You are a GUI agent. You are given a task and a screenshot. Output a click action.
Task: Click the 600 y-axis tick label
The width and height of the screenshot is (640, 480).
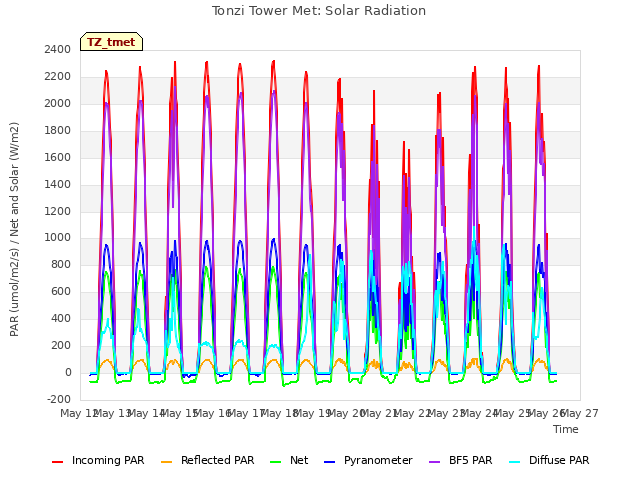[x=61, y=291]
